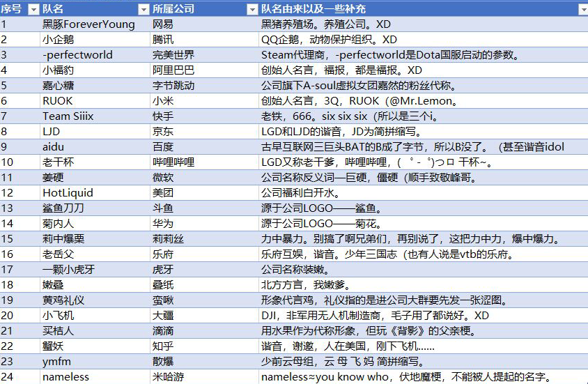Select the team cell 嫩叠
Image resolution: width=588 pixels, height=384 pixels.
point(95,285)
